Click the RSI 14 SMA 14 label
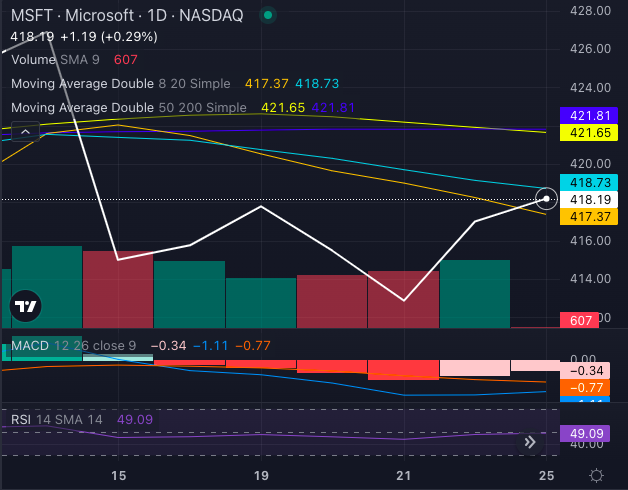Viewport: 628px width, 490px height. (x=58, y=419)
